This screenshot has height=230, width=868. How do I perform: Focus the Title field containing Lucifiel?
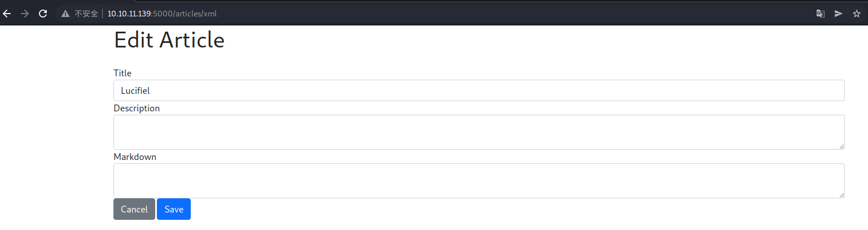pyautogui.click(x=479, y=90)
